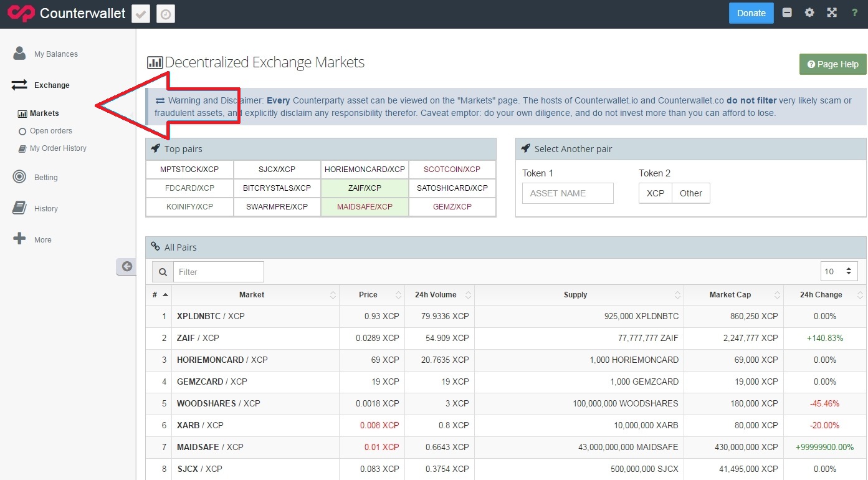
Task: Open the Betting sidebar section
Action: point(45,178)
